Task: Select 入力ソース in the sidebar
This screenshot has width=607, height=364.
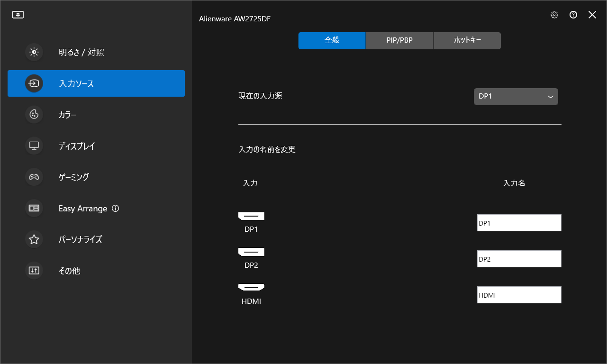Action: point(96,83)
